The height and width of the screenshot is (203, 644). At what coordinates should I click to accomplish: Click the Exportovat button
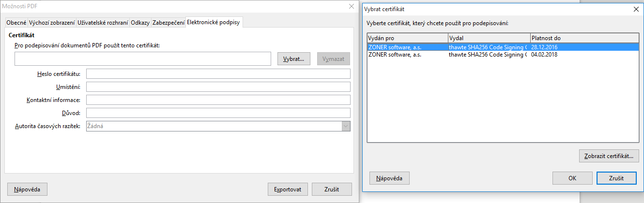tap(288, 189)
